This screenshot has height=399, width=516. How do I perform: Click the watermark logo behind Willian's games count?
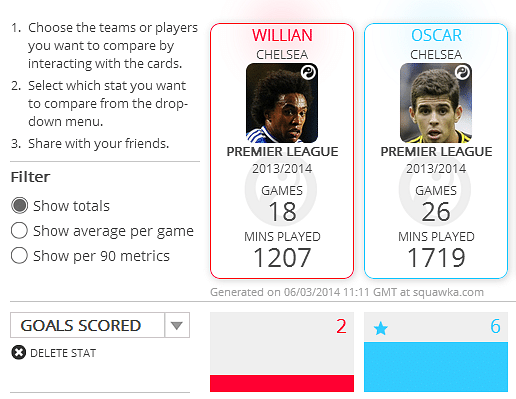click(x=281, y=189)
